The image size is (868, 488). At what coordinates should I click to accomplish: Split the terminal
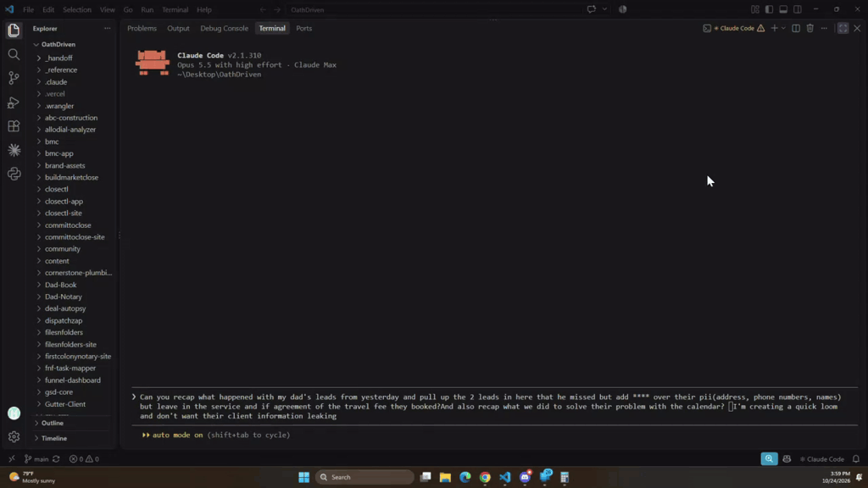796,28
